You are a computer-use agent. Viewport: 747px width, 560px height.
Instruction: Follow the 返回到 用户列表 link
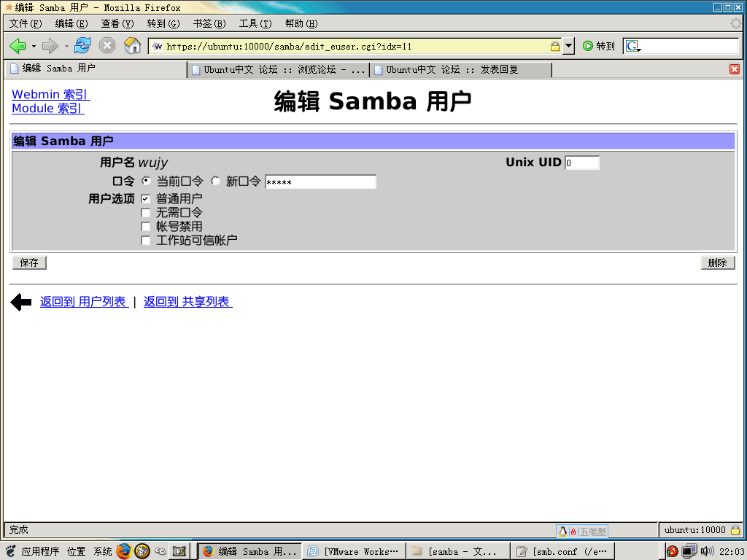[x=85, y=302]
